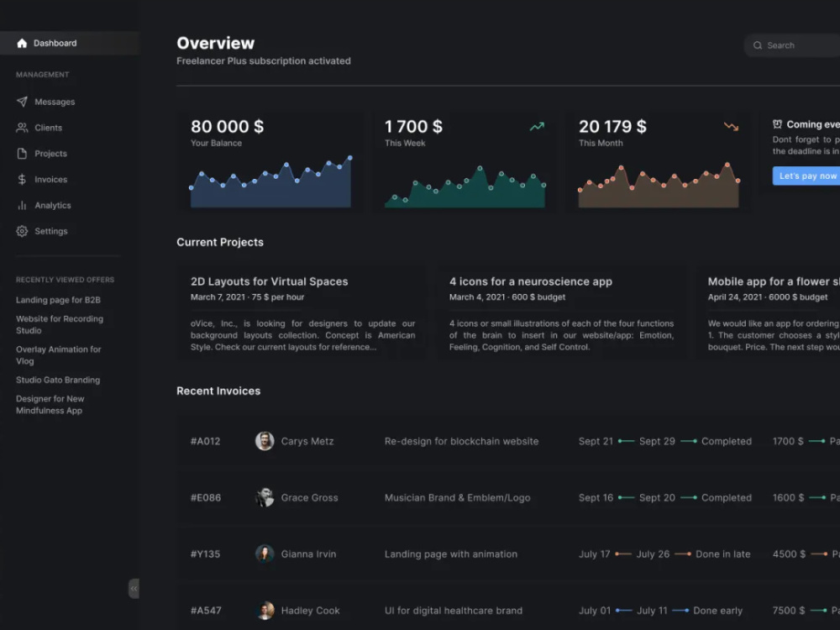
Task: Select invoice number #A012
Action: (205, 442)
